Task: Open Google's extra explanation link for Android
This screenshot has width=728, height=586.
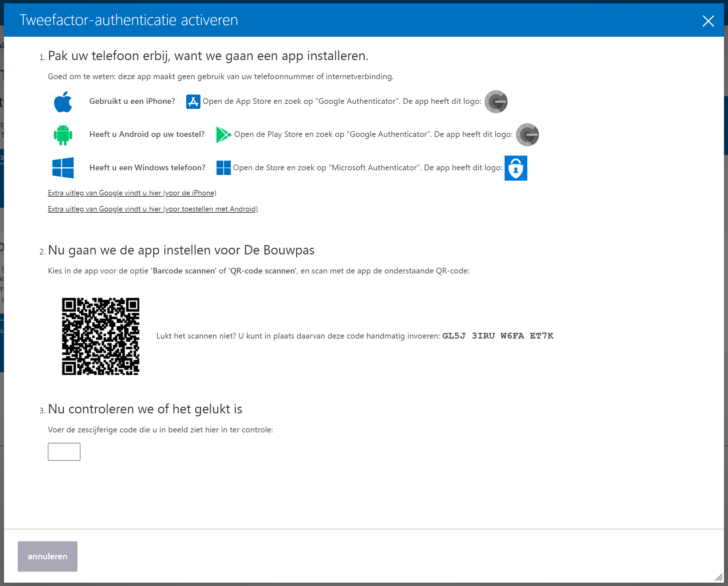Action: tap(153, 209)
